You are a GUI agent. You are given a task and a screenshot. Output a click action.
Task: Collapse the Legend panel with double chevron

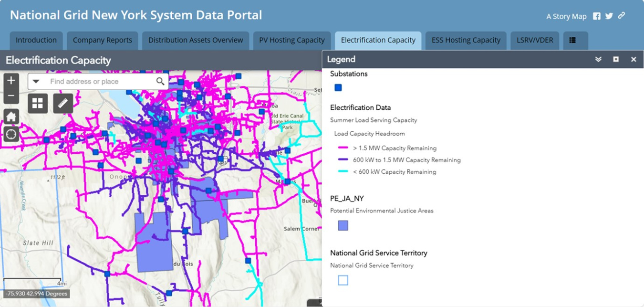click(x=598, y=59)
